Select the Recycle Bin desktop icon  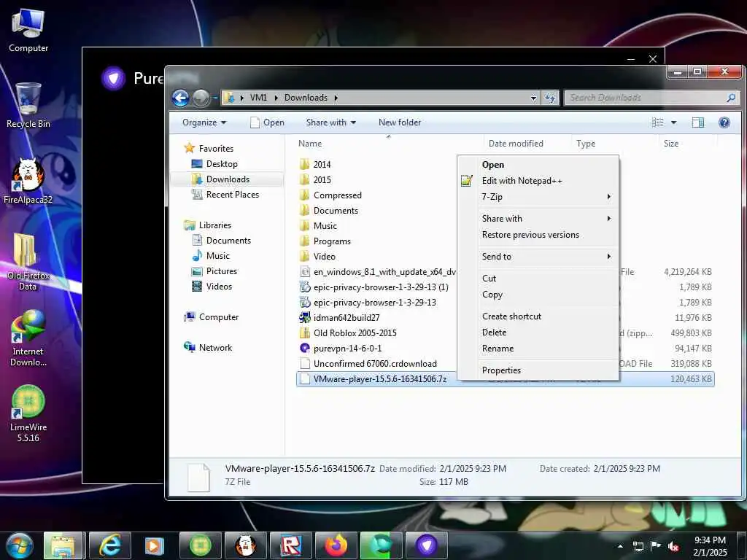click(x=28, y=105)
